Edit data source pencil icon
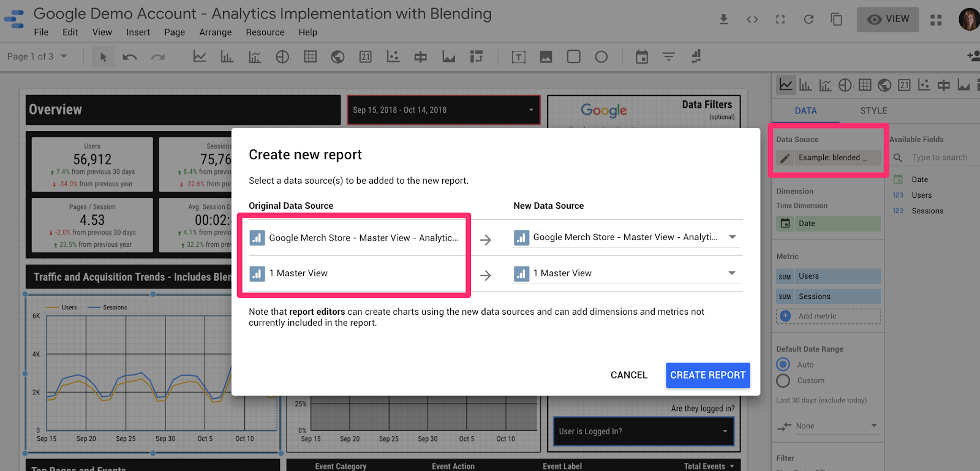Viewport: 980px width, 471px height. pos(785,158)
